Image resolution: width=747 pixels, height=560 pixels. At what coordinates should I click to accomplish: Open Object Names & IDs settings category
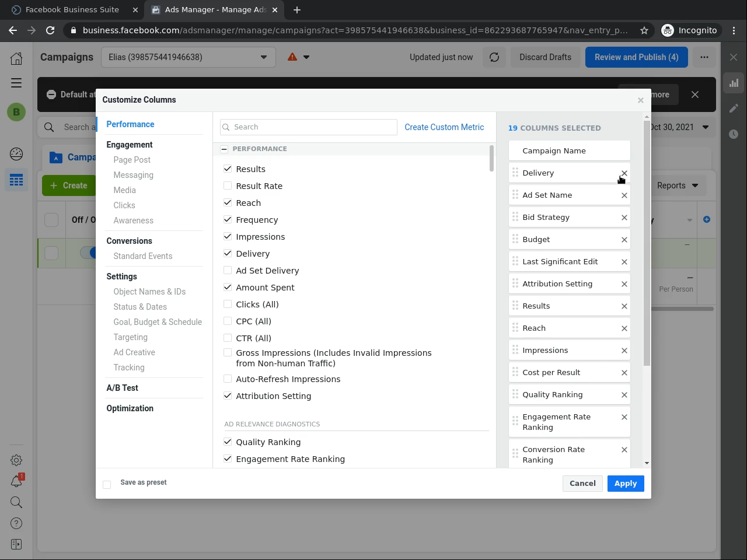click(x=149, y=292)
